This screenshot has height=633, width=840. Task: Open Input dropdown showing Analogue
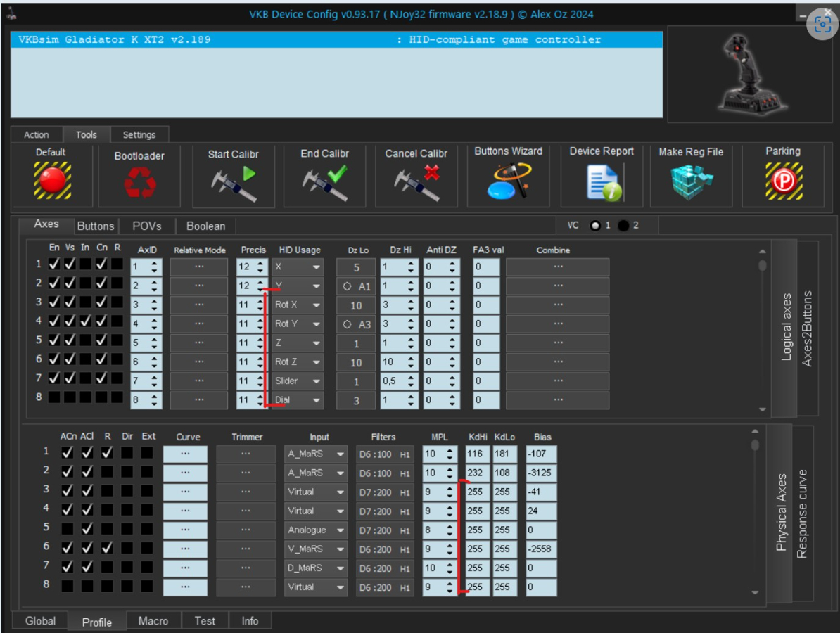coord(316,530)
